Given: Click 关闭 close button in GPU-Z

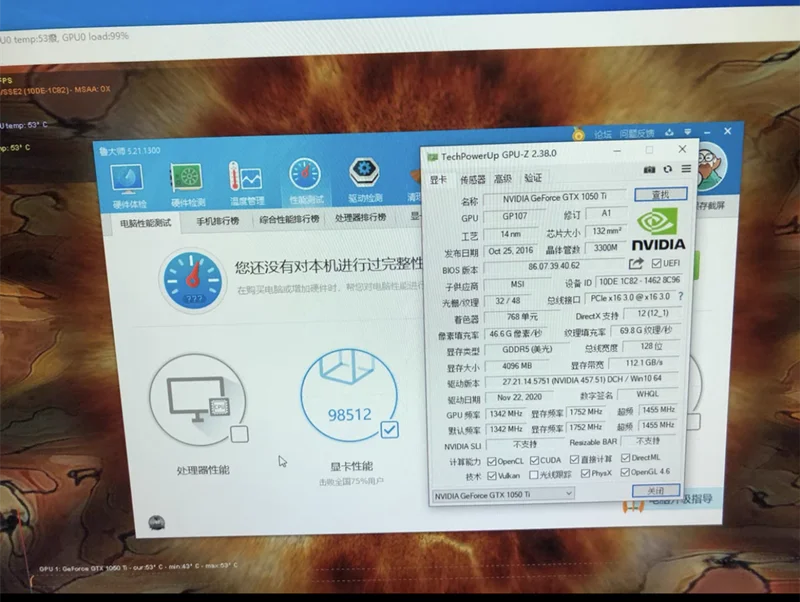Looking at the screenshot, I should [x=656, y=490].
